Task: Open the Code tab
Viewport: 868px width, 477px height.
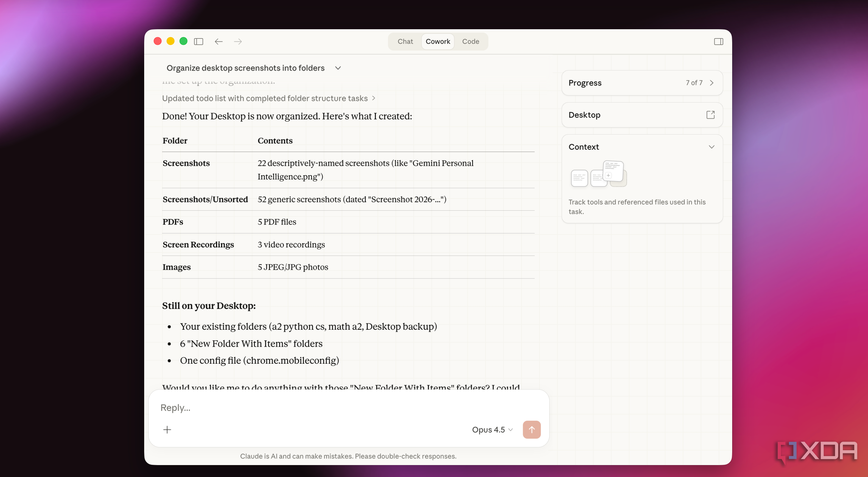Action: pos(470,41)
